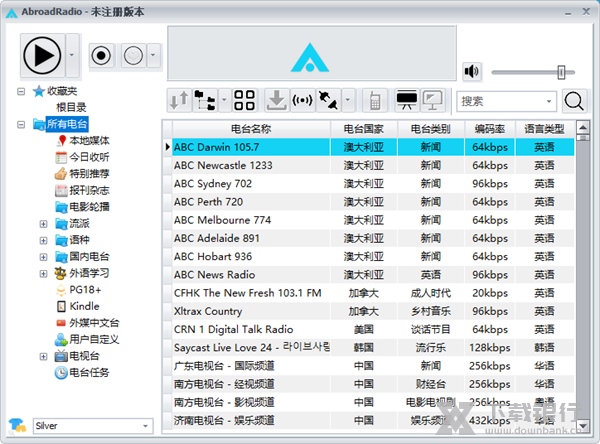600x444 pixels.
Task: Select ABC Melbourne 774 station
Action: (373, 220)
